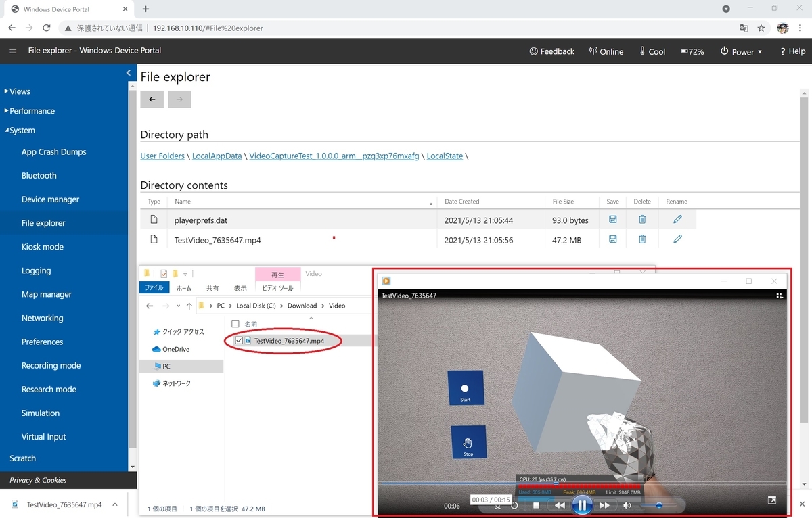
Task: Open Map manager page
Action: click(x=47, y=294)
